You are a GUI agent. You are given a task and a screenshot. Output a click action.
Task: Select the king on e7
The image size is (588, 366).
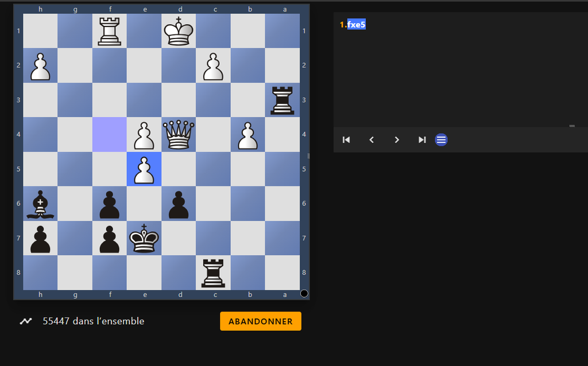(x=144, y=239)
